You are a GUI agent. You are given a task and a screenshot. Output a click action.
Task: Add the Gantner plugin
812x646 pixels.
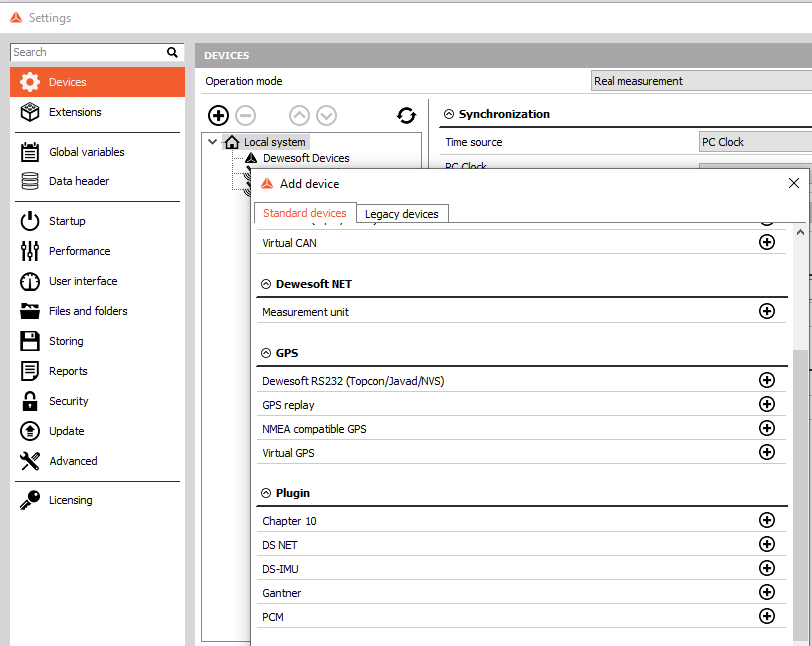(x=767, y=592)
